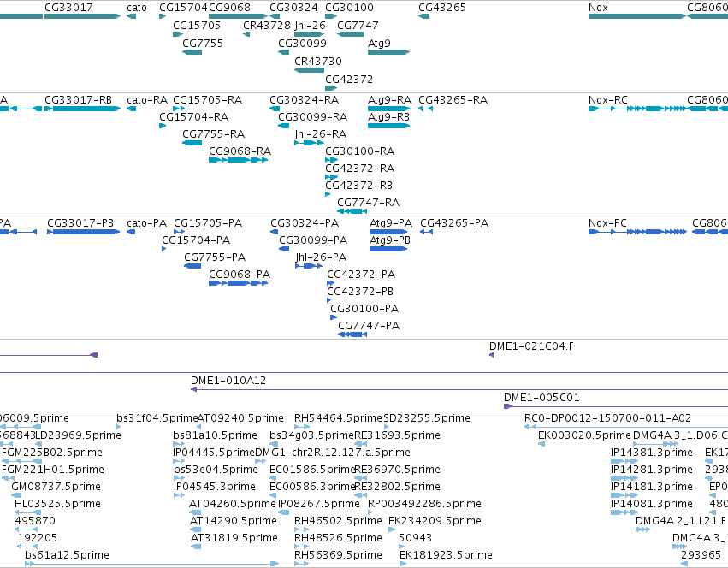Select the CG42372-RB transcript label
The image size is (728, 568).
point(358,186)
